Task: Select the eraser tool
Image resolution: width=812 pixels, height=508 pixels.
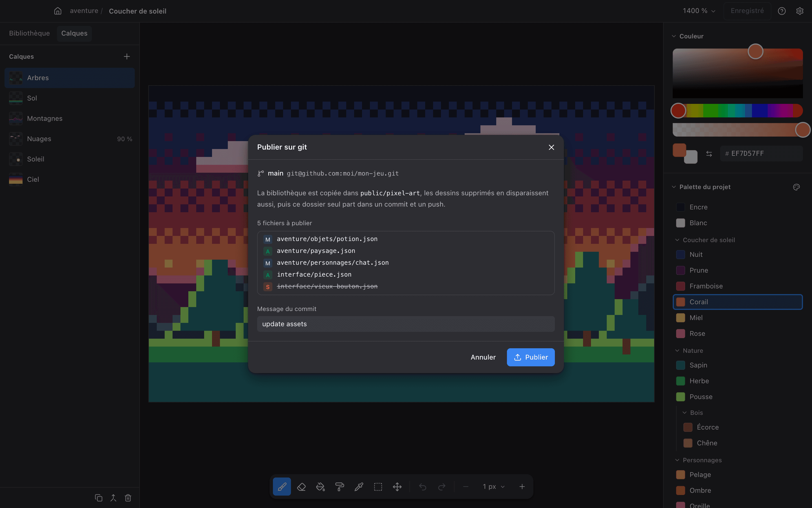Action: pyautogui.click(x=301, y=487)
